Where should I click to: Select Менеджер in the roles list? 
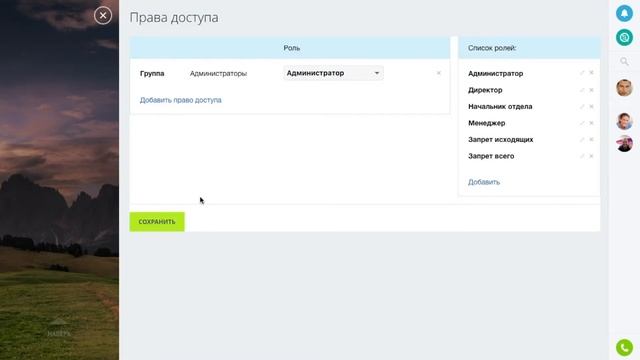[487, 123]
